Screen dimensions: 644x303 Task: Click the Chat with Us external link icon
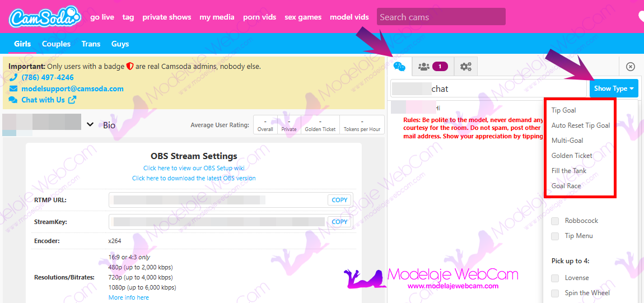pyautogui.click(x=72, y=100)
